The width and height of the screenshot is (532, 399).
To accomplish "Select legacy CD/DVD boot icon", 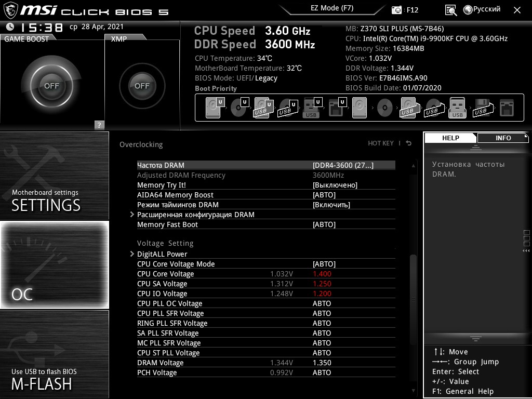I will coord(385,108).
